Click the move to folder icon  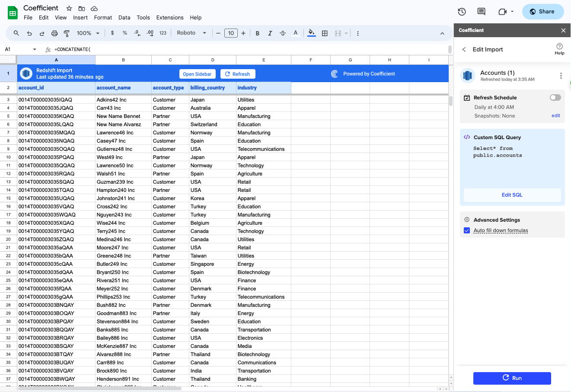click(x=82, y=8)
